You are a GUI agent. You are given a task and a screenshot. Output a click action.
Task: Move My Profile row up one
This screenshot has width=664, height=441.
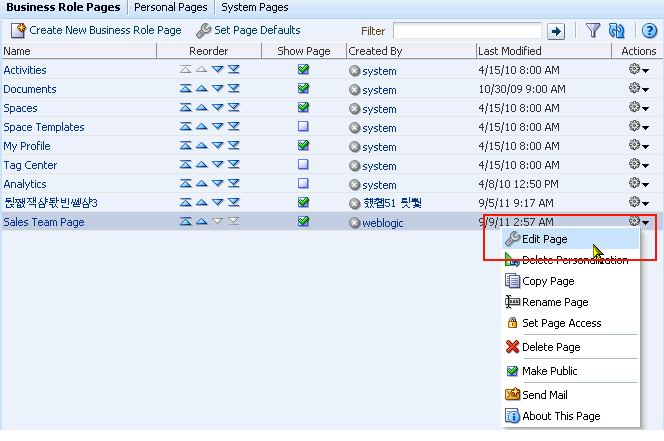pyautogui.click(x=201, y=146)
